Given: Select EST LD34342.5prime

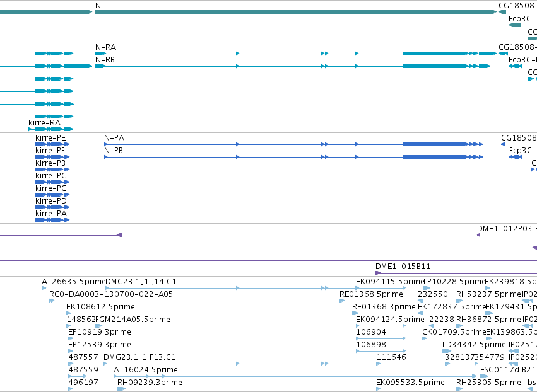Looking at the screenshot, I should (474, 345).
